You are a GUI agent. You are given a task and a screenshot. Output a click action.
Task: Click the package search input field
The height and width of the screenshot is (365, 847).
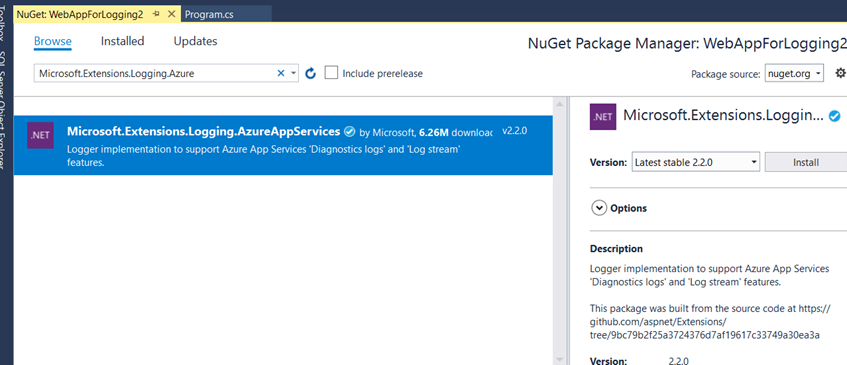click(x=156, y=73)
